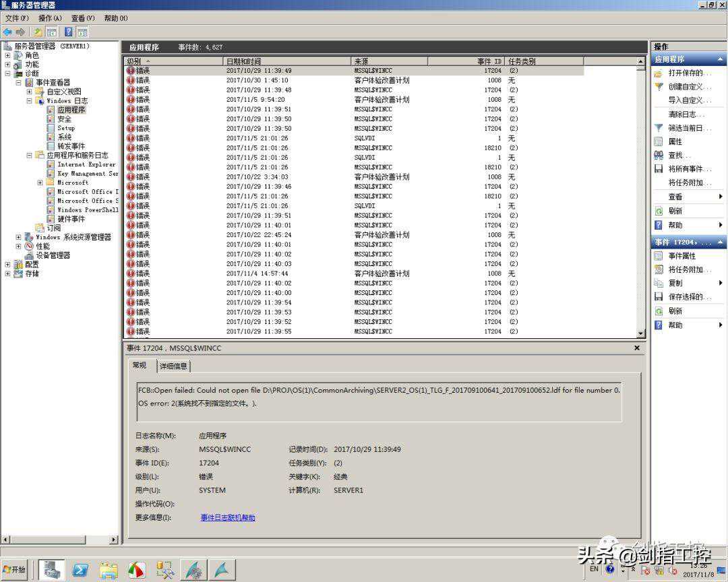Open the Start menu button
The image size is (728, 582).
pos(15,570)
